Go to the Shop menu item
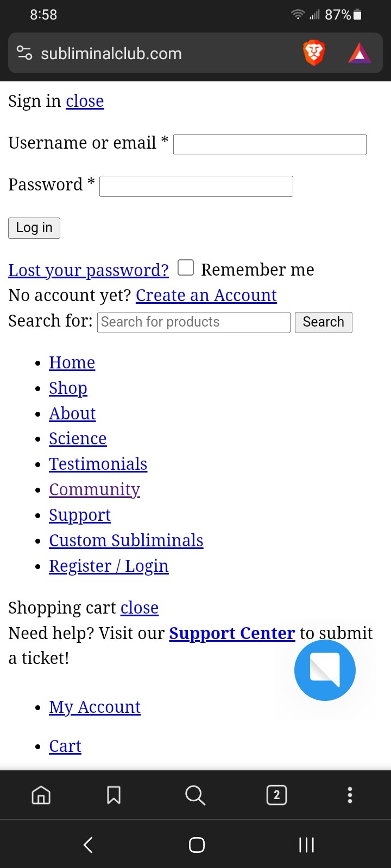This screenshot has width=391, height=868. pyautogui.click(x=68, y=388)
